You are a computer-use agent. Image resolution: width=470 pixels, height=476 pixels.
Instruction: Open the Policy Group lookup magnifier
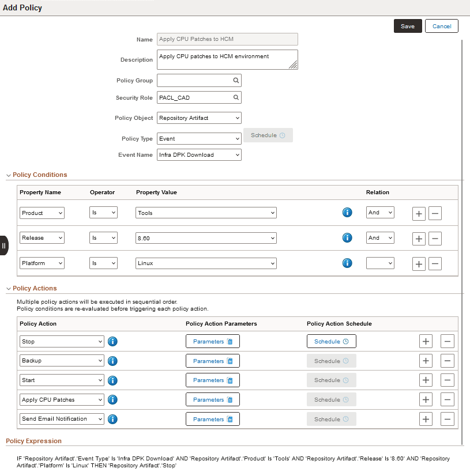pos(236,80)
